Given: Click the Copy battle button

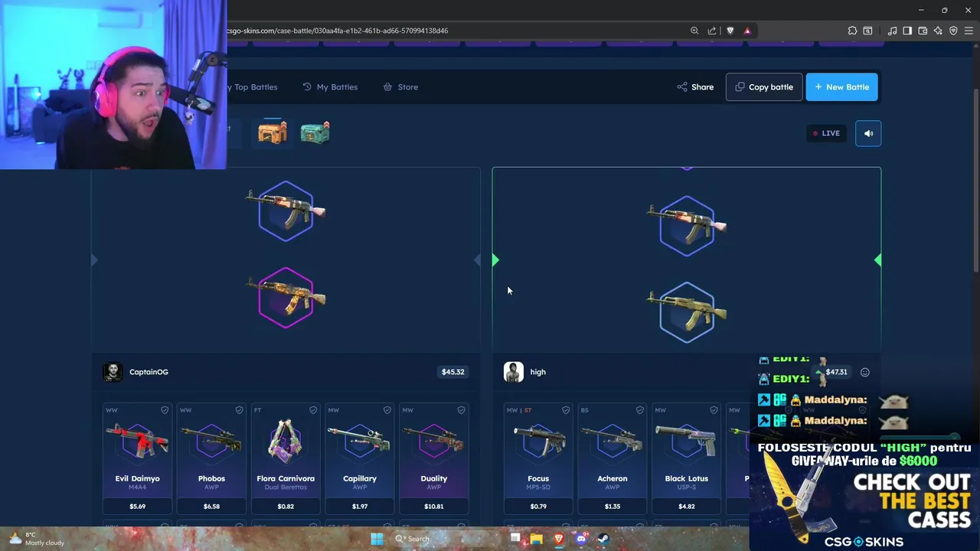Looking at the screenshot, I should pyautogui.click(x=764, y=87).
